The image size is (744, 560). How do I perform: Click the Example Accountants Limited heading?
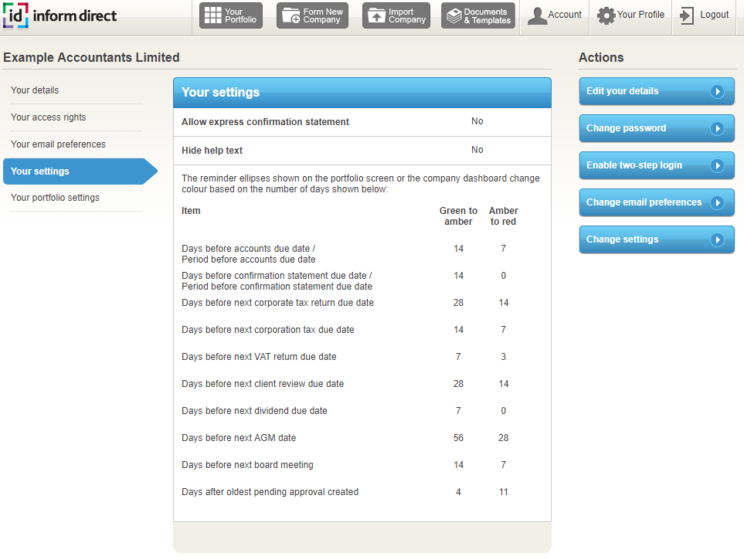[x=91, y=57]
